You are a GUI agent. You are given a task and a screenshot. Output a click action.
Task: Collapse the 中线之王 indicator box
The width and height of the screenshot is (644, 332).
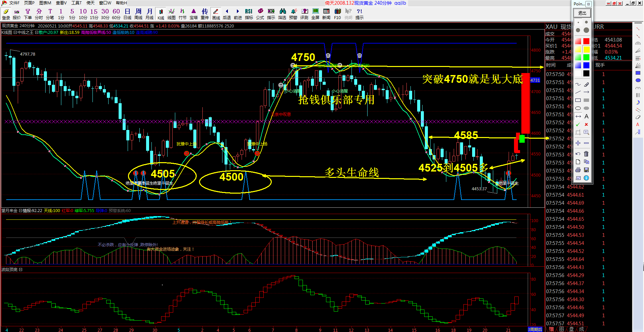coord(15,32)
